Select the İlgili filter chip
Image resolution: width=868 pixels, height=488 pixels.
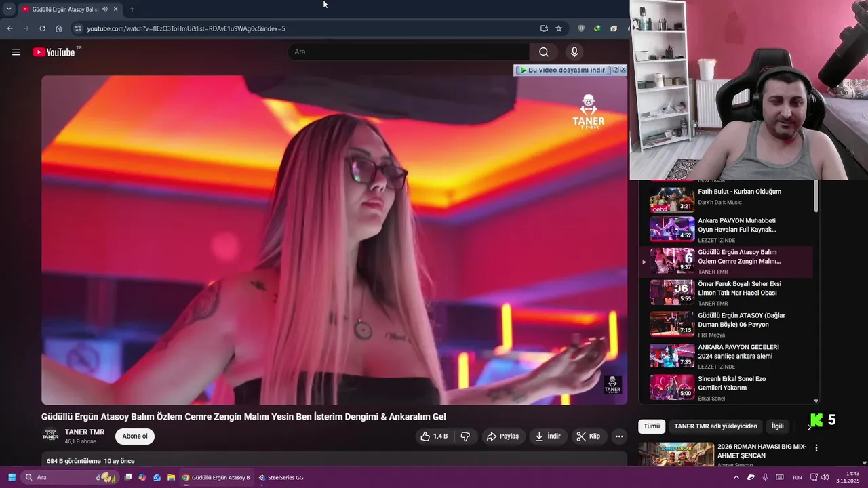click(x=778, y=426)
